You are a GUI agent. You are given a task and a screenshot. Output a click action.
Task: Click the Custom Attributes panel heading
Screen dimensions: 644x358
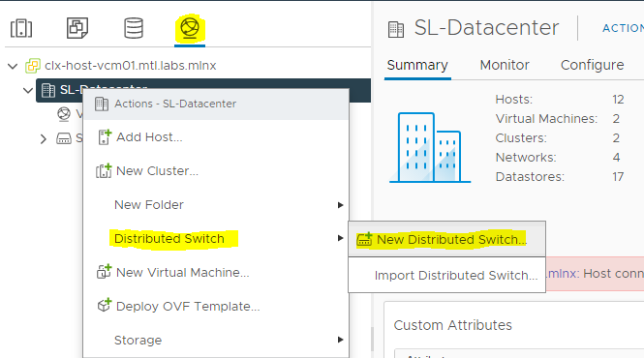click(x=452, y=325)
